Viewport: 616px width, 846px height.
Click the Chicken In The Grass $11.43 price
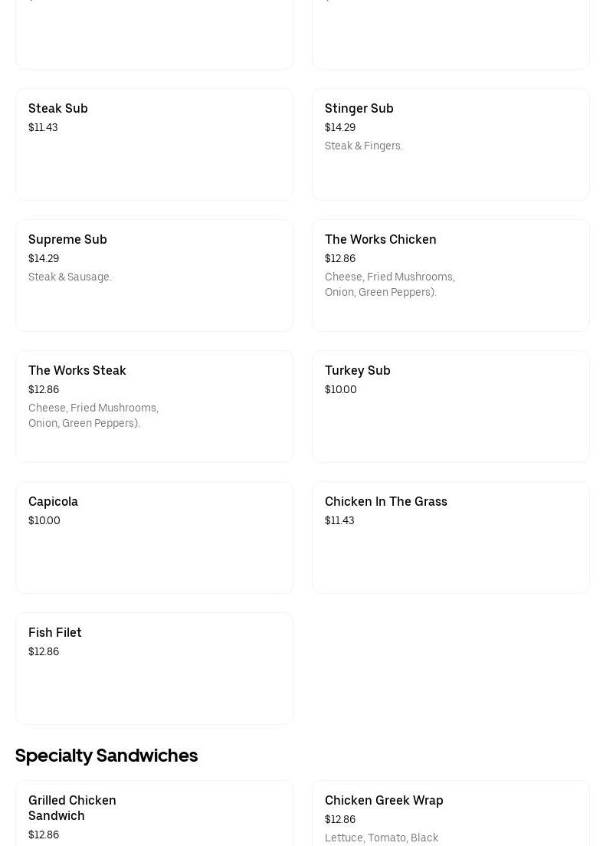coord(339,521)
